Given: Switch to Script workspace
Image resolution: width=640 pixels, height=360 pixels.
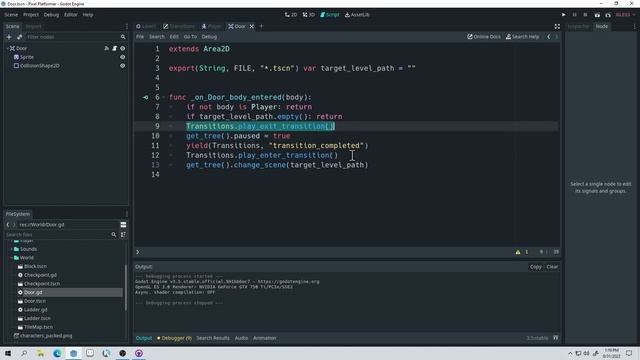Looking at the screenshot, I should 330,15.
